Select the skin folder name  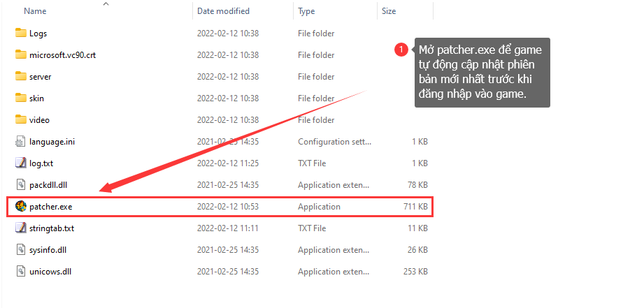[x=36, y=98]
